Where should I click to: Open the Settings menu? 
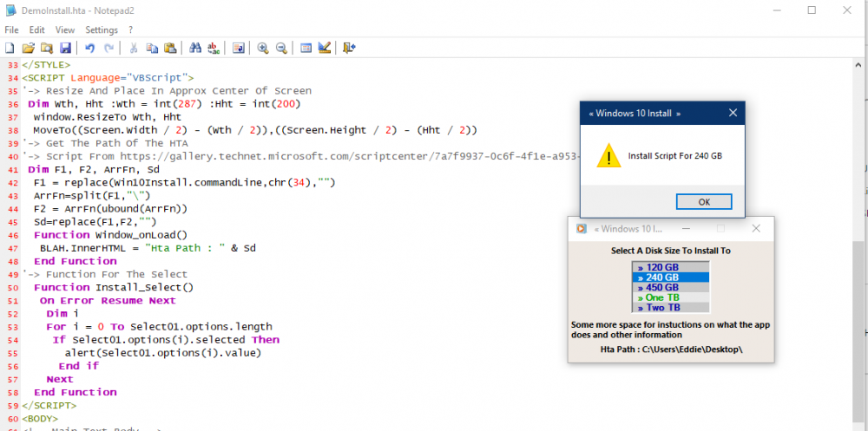pos(102,29)
